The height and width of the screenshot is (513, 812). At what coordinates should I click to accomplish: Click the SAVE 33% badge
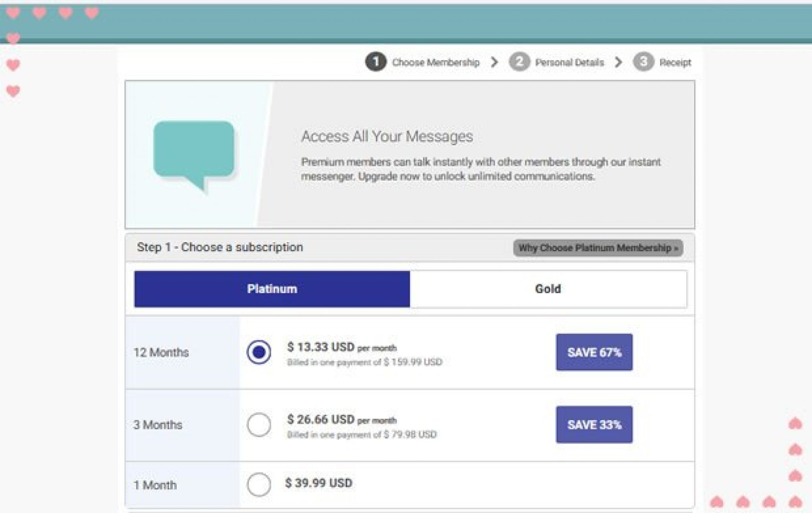coord(594,425)
